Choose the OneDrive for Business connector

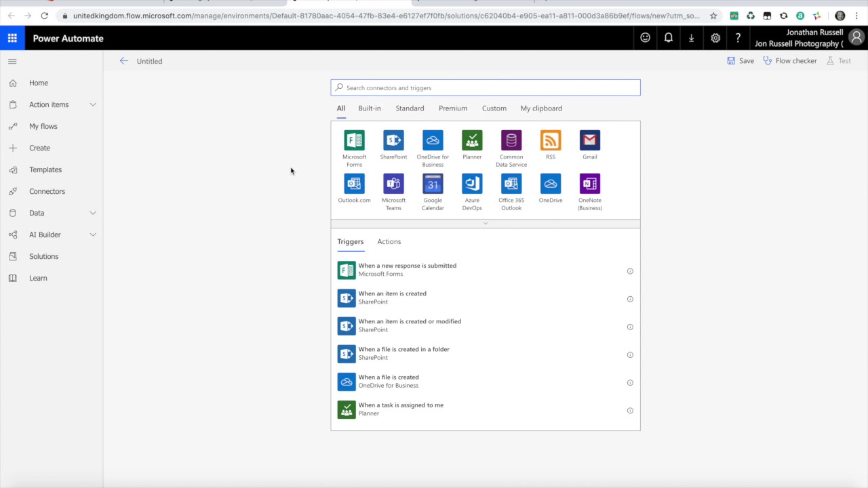point(433,140)
